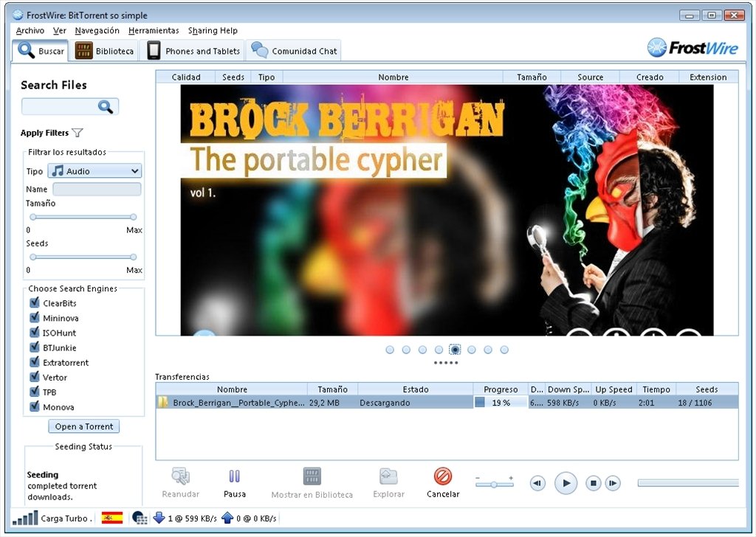
Task: Click the firewall globe status icon
Action: point(140,519)
